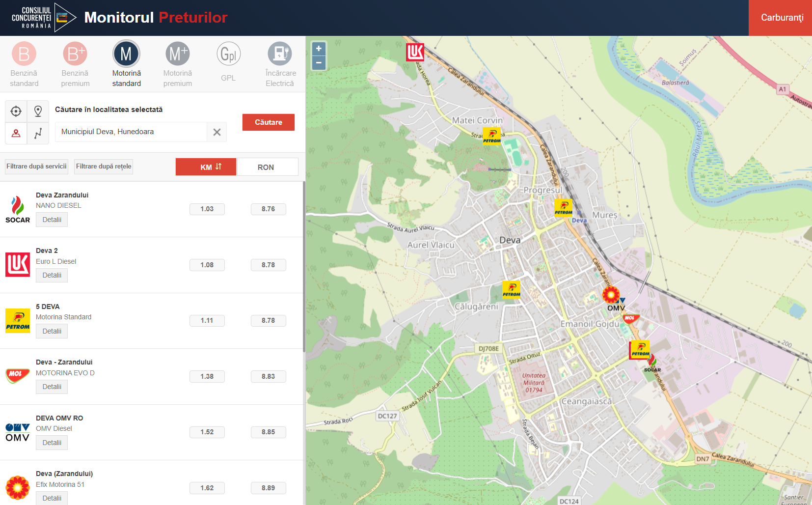Viewport: 812px width, 505px height.
Task: Select Motorină standard fuel type
Action: coord(126,54)
